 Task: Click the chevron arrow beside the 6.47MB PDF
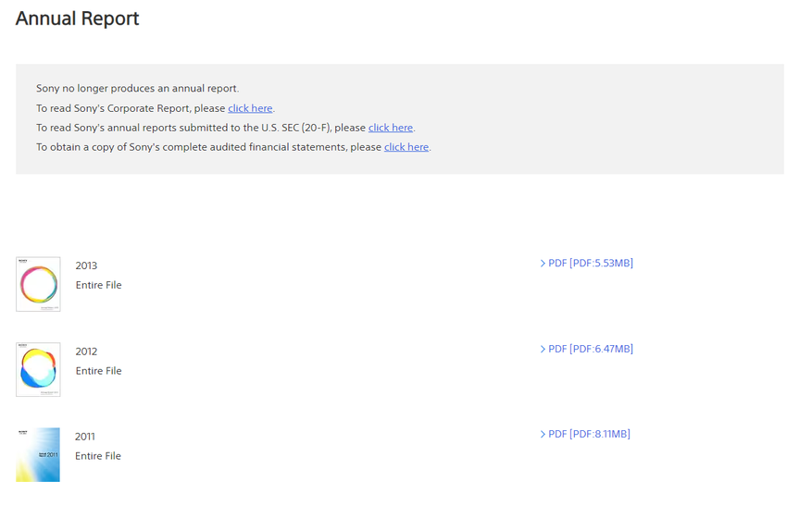543,349
